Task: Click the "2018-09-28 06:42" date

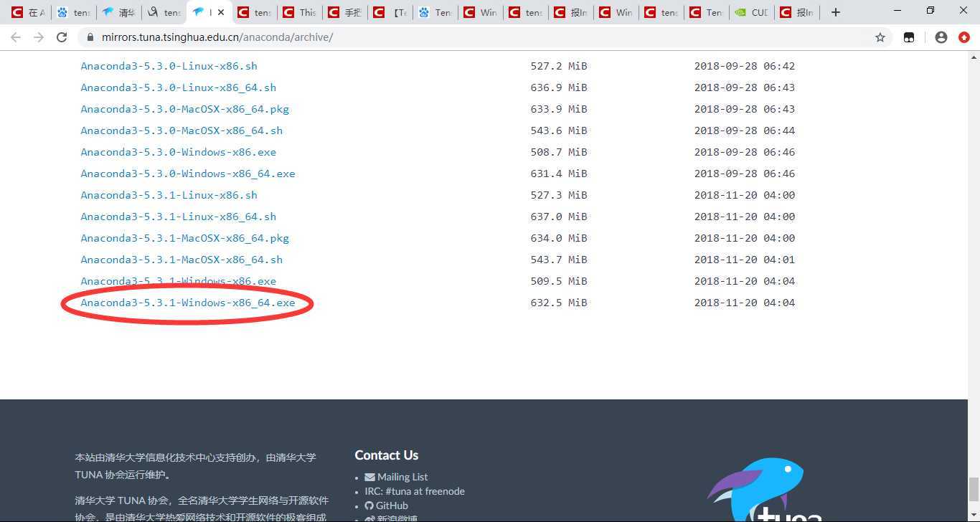Action: (x=745, y=66)
